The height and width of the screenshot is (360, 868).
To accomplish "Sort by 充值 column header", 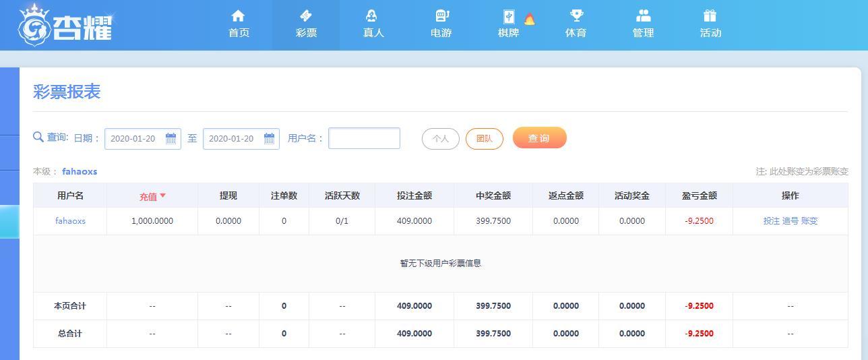I will 152,196.
